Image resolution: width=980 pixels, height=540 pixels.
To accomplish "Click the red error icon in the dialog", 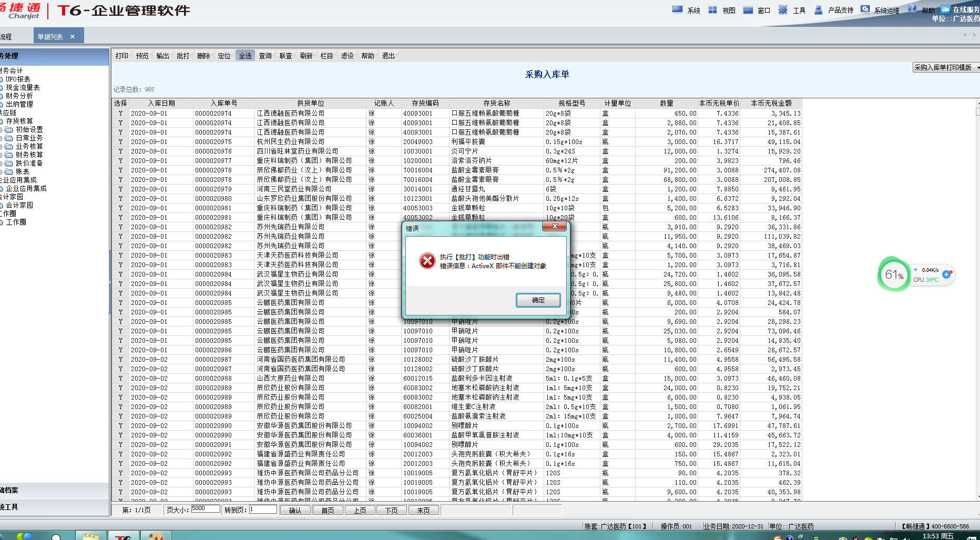I will (x=427, y=260).
